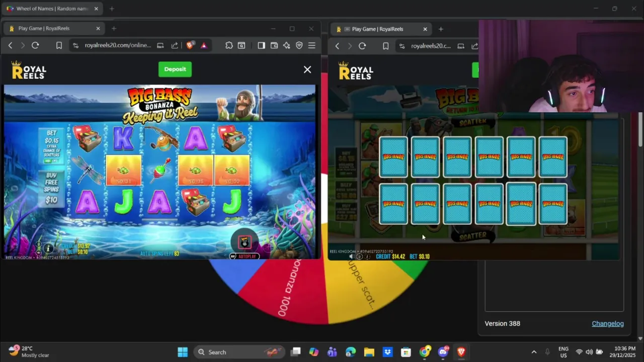Open the Windows Start menu

[x=183, y=352]
